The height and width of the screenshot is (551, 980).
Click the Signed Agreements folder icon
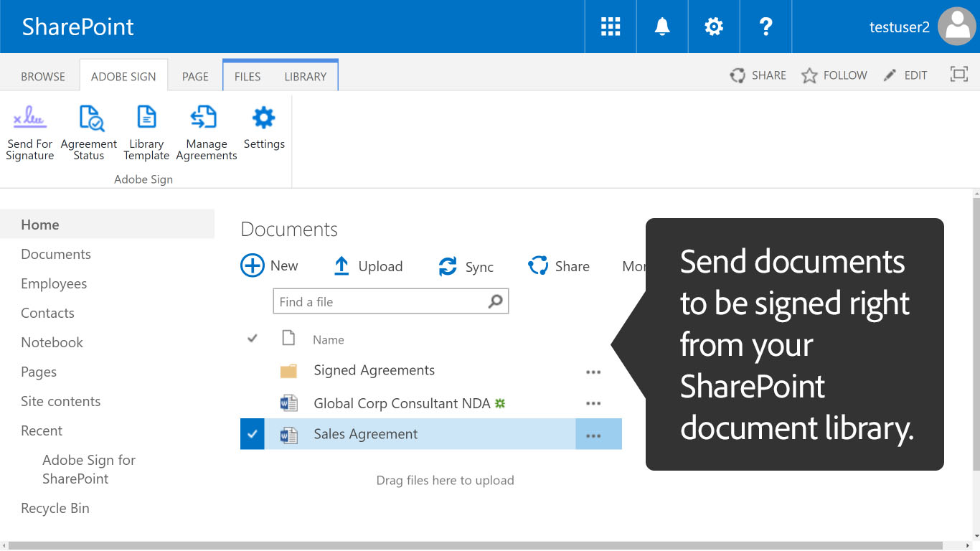click(x=288, y=371)
